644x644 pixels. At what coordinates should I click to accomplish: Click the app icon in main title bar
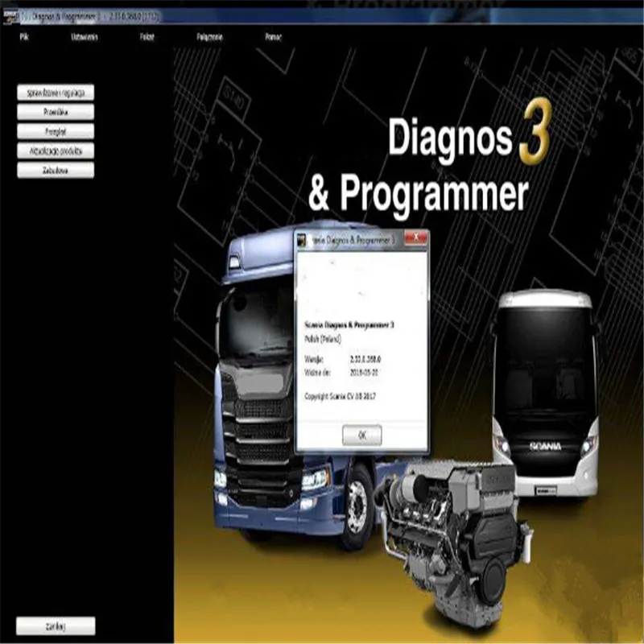click(9, 17)
